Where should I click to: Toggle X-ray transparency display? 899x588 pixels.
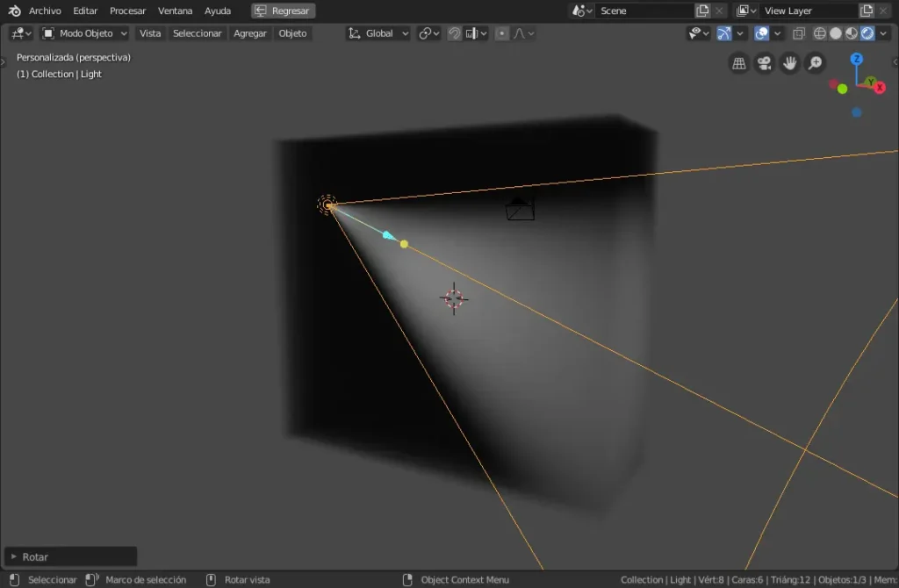coord(798,33)
